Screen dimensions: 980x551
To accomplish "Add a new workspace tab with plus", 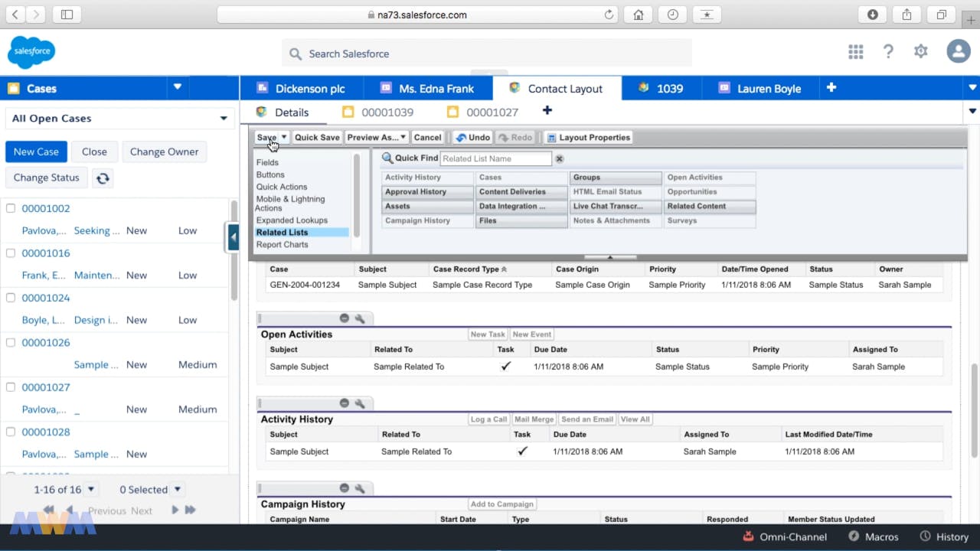I will [x=831, y=88].
